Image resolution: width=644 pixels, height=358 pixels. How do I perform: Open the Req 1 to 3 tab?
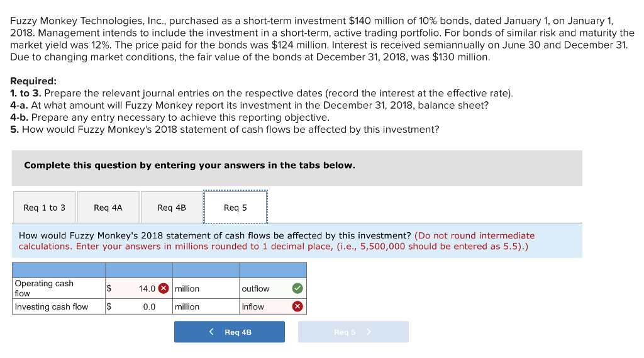[45, 208]
